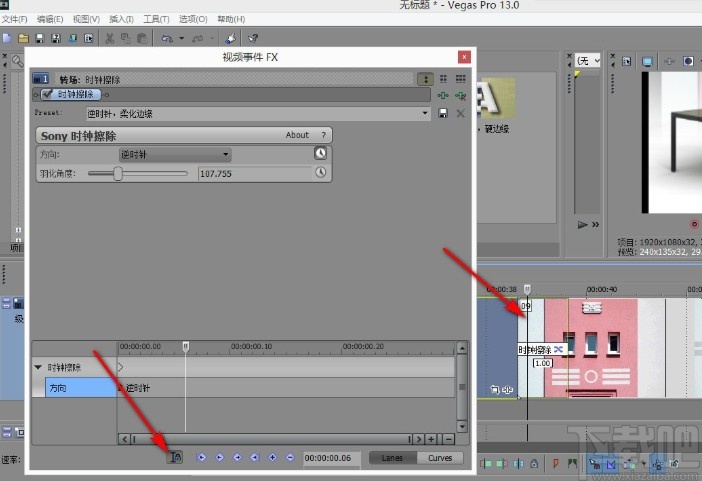Open the (无) dropdown in the trimmer panel
The width and height of the screenshot is (702, 481).
[588, 60]
